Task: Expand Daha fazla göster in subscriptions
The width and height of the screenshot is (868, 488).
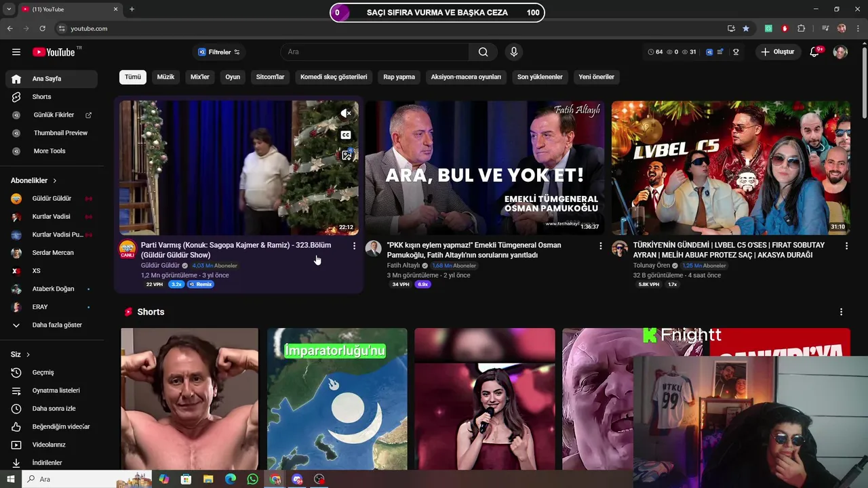Action: (x=52, y=325)
